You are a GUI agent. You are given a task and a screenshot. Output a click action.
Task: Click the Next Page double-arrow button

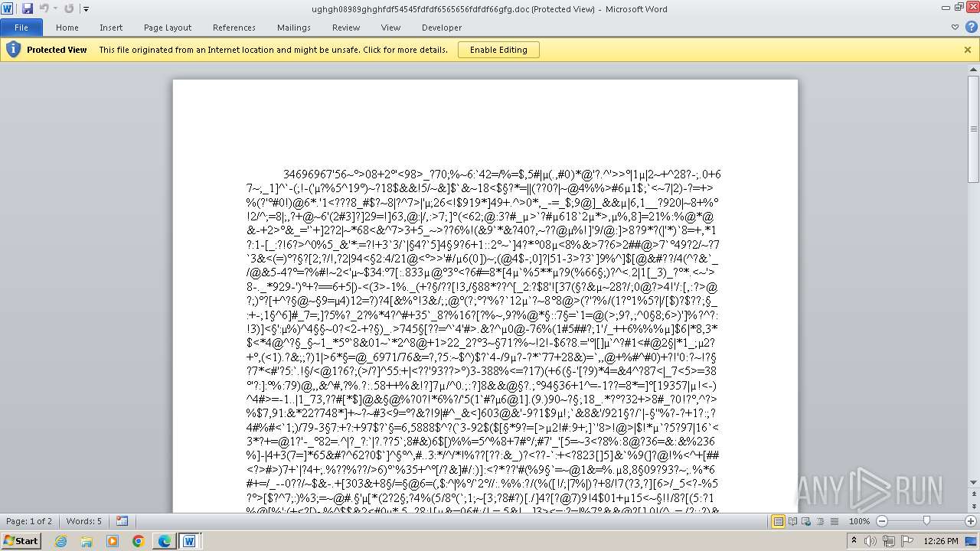(x=973, y=508)
